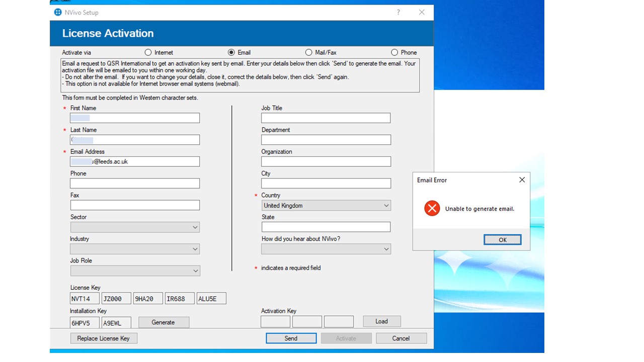Click the installation key box A9EWL

tap(116, 322)
